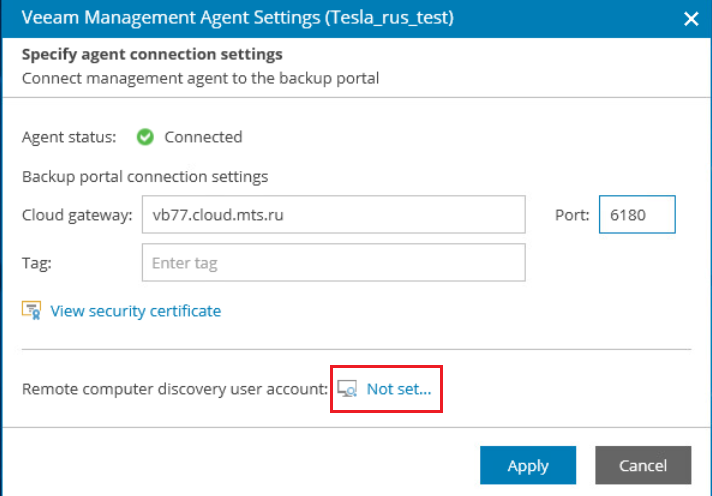The height and width of the screenshot is (496, 712).
Task: Close the Veeam Management Agent Settings dialog
Action: tap(690, 18)
